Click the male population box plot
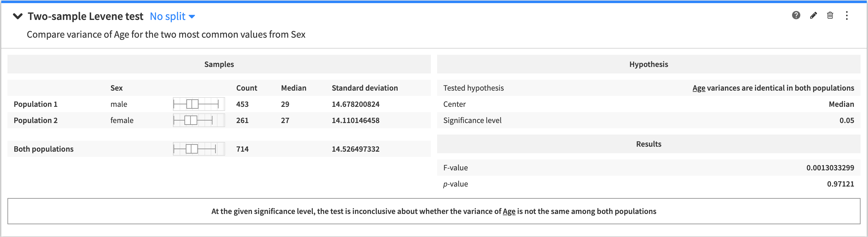Image resolution: width=868 pixels, height=237 pixels. (199, 104)
